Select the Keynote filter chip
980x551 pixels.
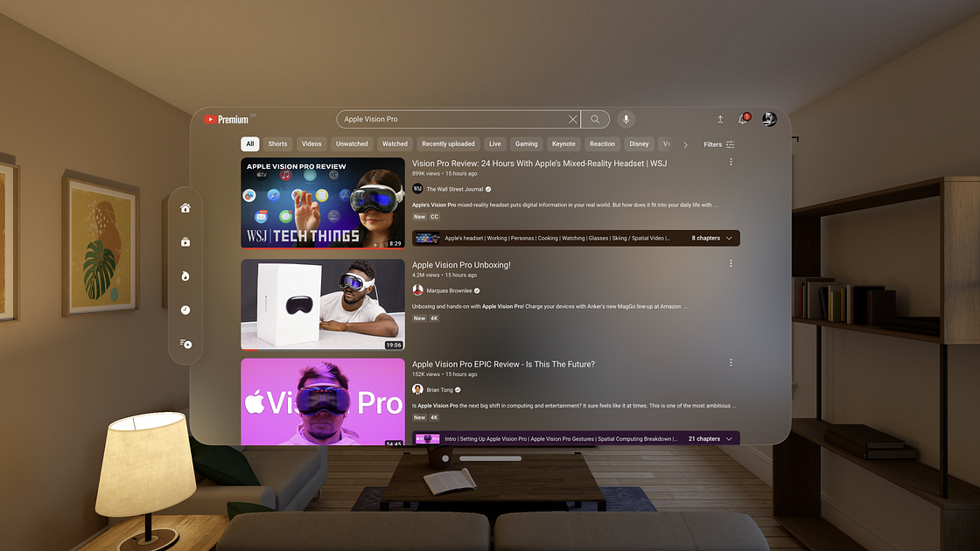(563, 143)
